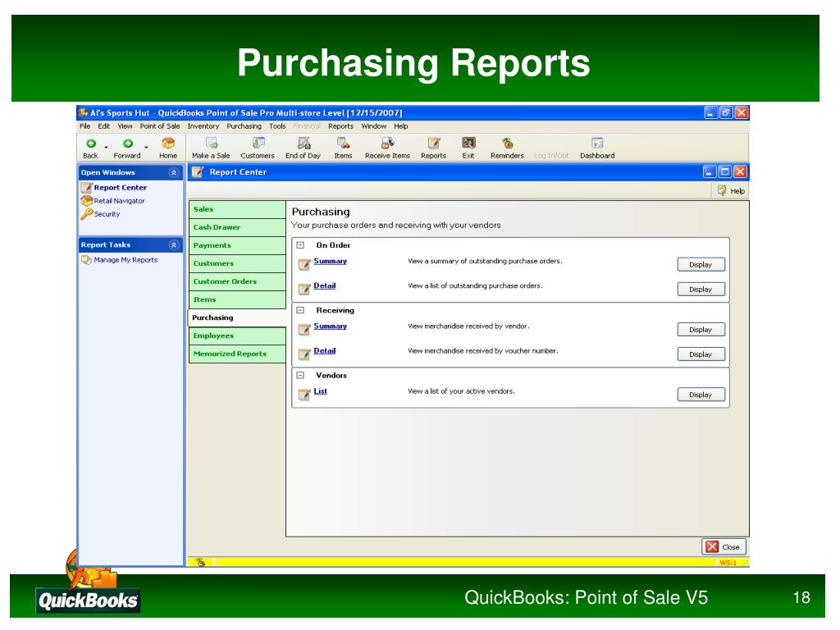Screen dimensions: 840x630
Task: Switch to the Items report category
Action: point(237,299)
